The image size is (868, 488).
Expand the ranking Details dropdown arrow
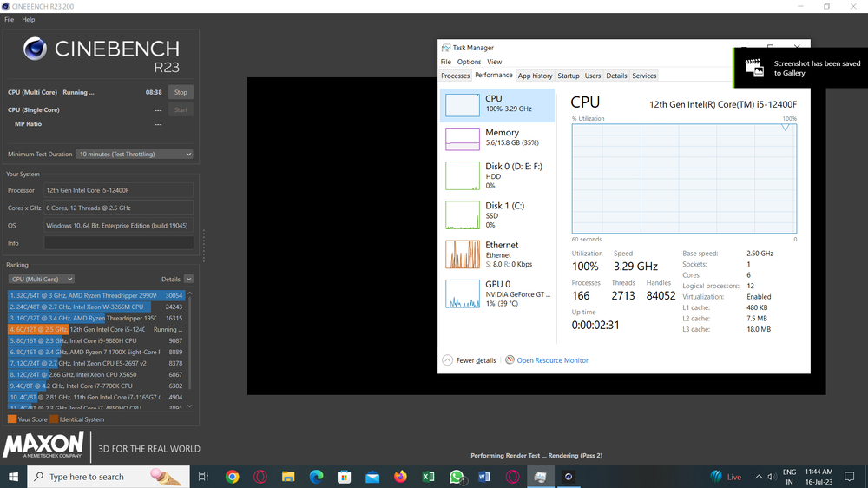pyautogui.click(x=188, y=280)
